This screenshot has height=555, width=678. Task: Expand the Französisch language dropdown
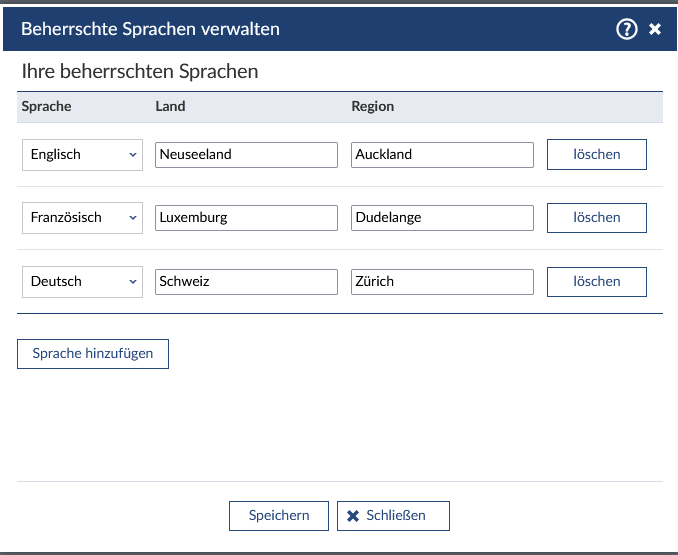click(82, 218)
